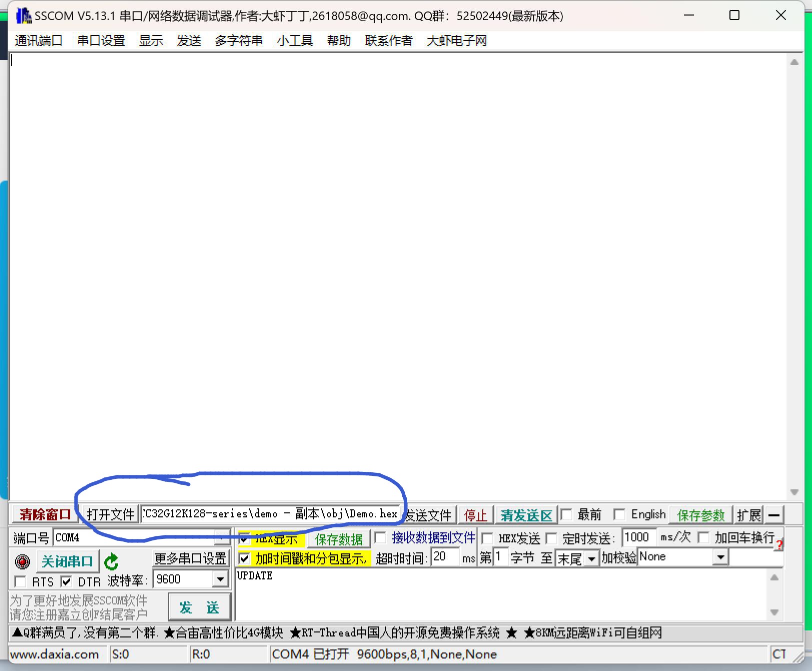
Task: Open the 联系作者 menu
Action: pos(389,41)
